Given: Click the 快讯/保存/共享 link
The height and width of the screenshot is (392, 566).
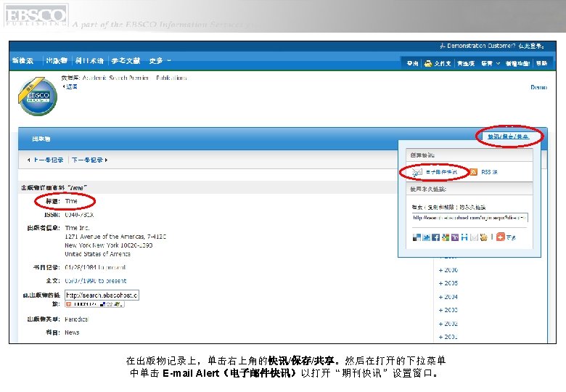Looking at the screenshot, I should (x=509, y=136).
